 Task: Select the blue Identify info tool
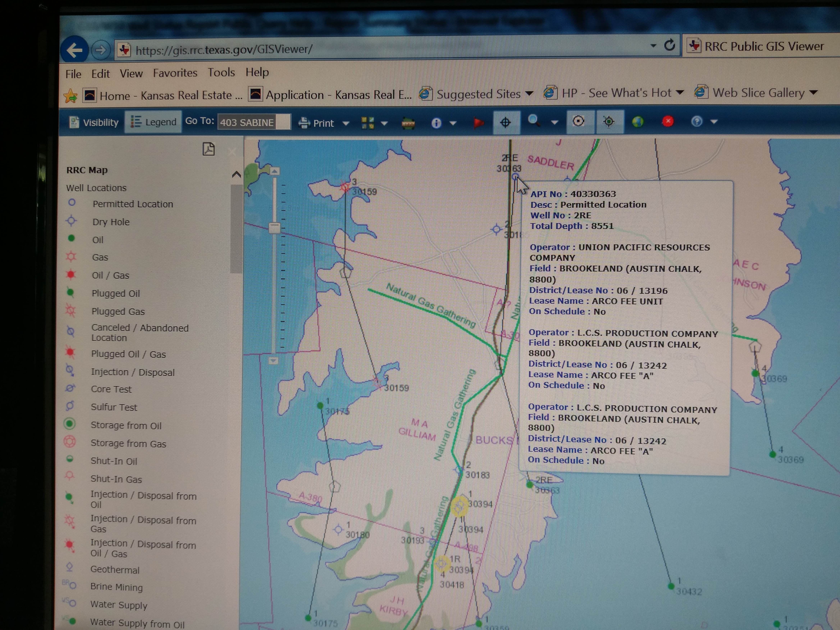(436, 123)
